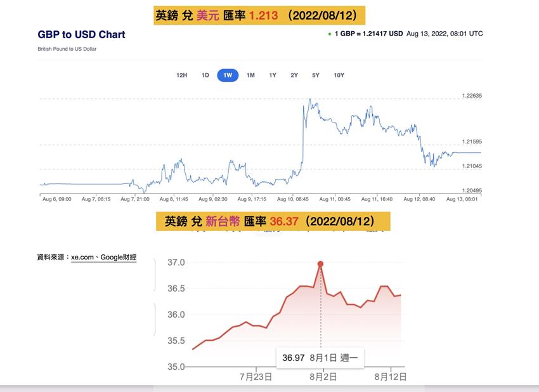Click the 8月12日 date axis label
539x392 pixels.
[x=390, y=376]
